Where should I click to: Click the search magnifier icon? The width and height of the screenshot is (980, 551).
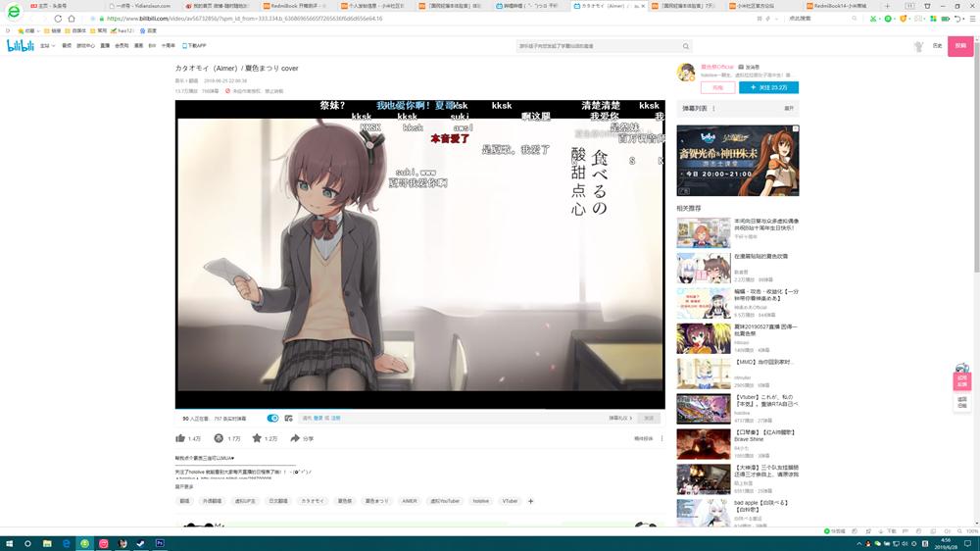point(686,46)
